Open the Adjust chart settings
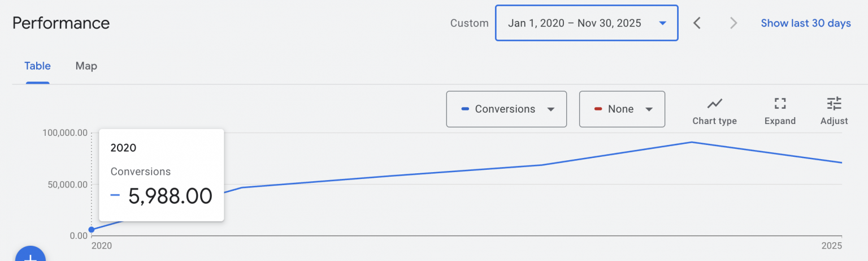868x261 pixels. [834, 110]
